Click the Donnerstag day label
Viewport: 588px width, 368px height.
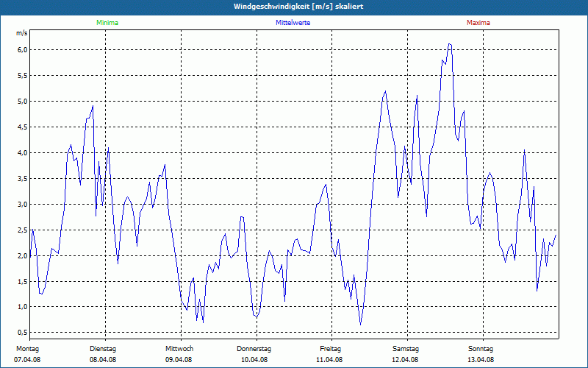click(x=254, y=349)
